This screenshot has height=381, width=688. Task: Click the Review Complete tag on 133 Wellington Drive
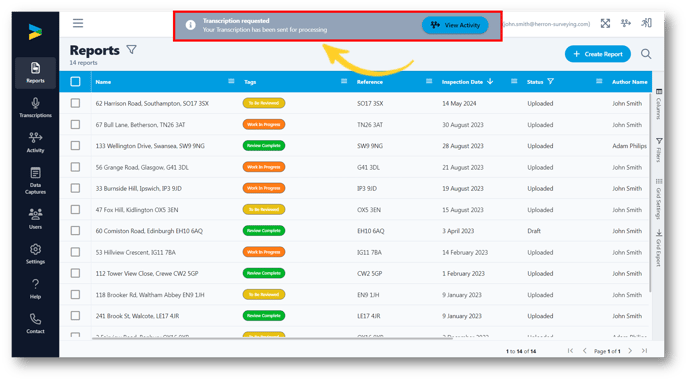(x=264, y=146)
